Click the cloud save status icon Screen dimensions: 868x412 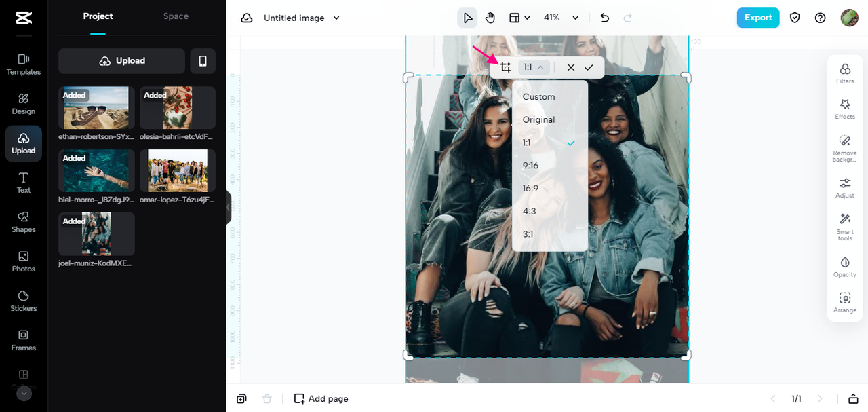[247, 18]
